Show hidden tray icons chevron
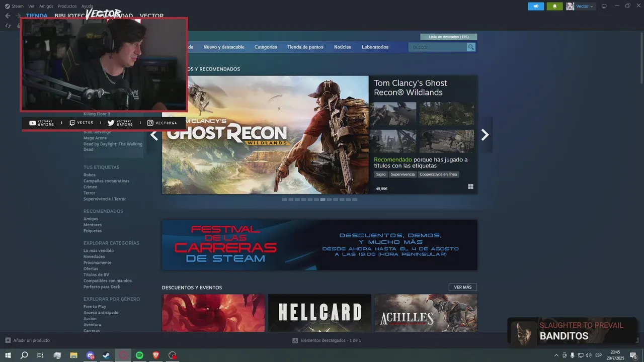This screenshot has height=362, width=644. coord(556,355)
